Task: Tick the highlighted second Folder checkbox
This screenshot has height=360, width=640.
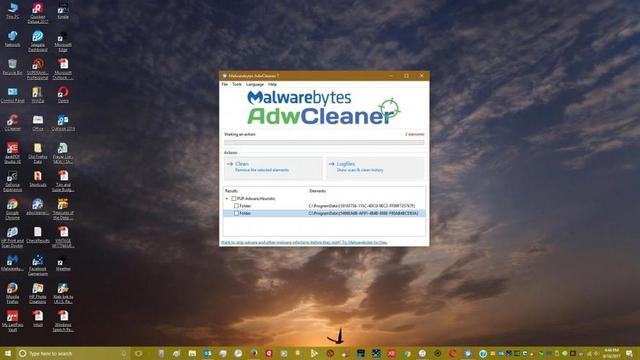Action: (x=236, y=213)
